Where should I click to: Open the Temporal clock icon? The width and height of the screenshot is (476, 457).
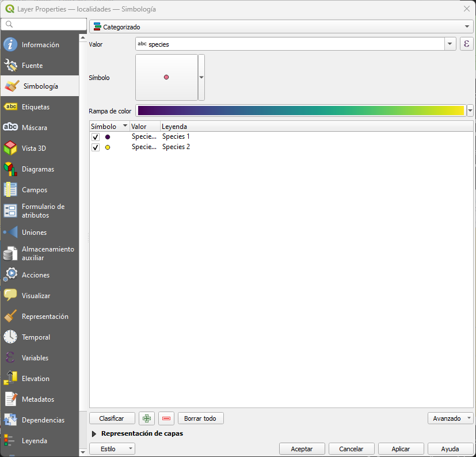point(10,337)
